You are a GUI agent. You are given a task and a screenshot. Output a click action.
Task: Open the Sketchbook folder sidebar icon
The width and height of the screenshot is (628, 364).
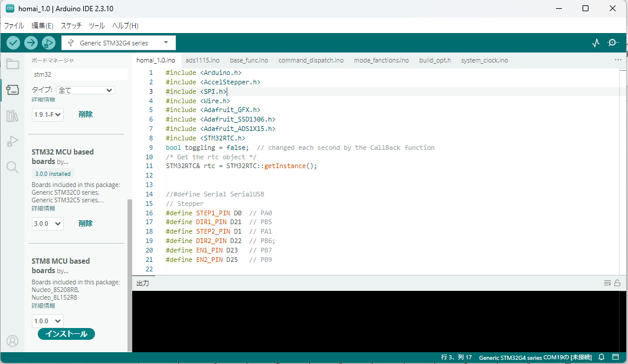[12, 64]
